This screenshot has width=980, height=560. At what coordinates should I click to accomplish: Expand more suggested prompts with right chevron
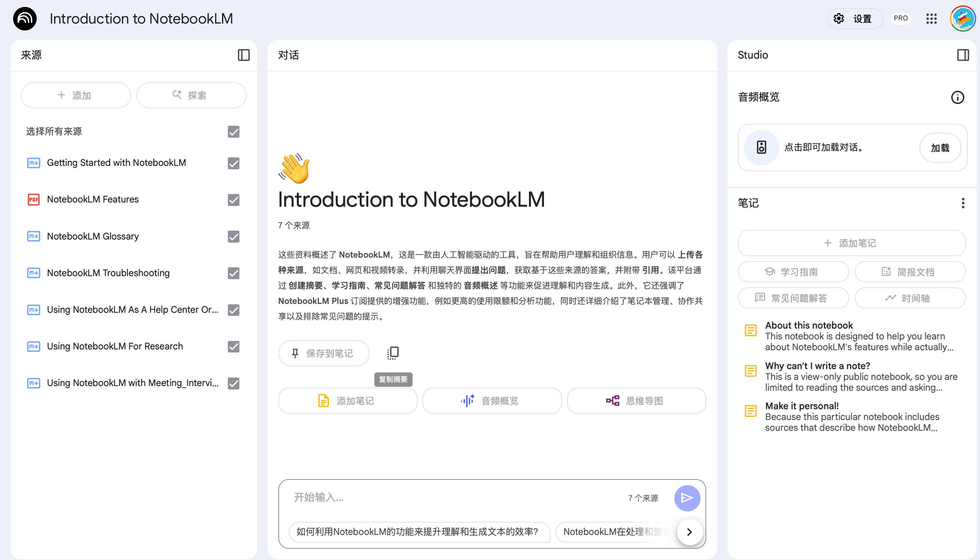point(690,532)
